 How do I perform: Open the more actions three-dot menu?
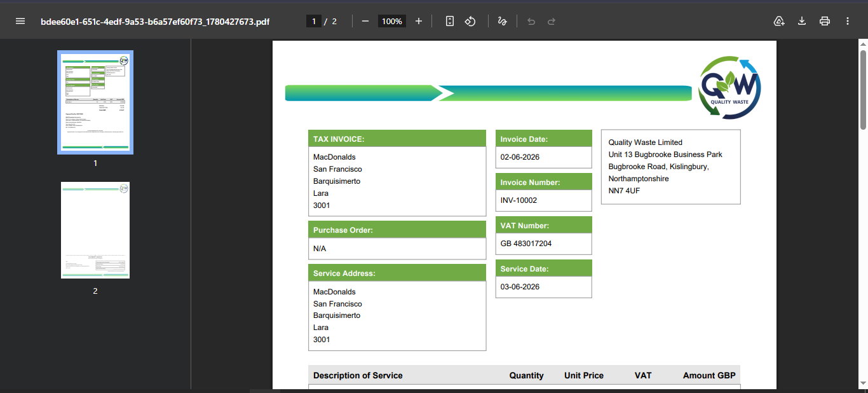pyautogui.click(x=848, y=21)
